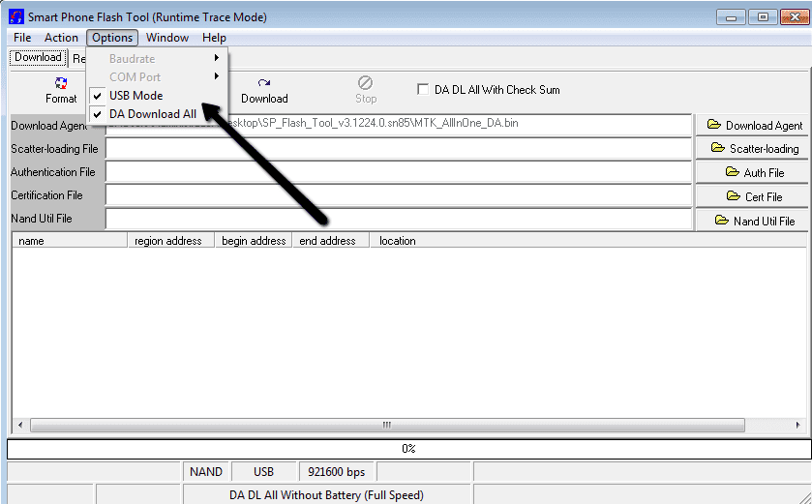The height and width of the screenshot is (504, 812).
Task: Click the Cert File button label
Action: (764, 197)
